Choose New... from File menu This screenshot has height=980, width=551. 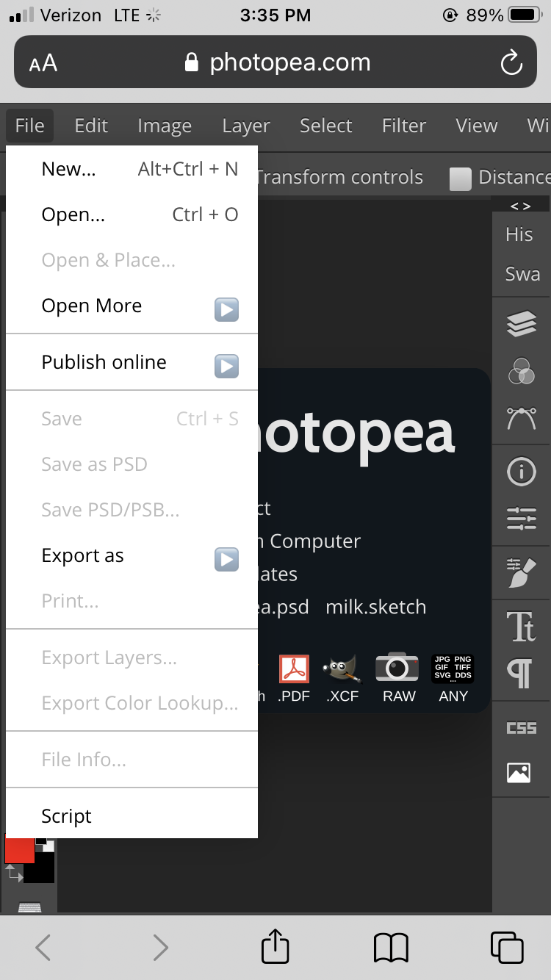pos(132,169)
